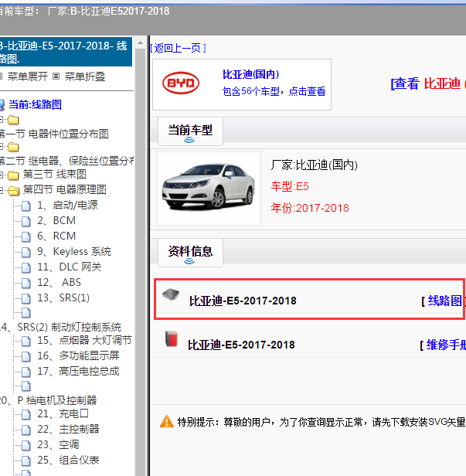The width and height of the screenshot is (466, 476).
Task: Click page icon beside 13、SRS(1)
Action: pos(26,298)
